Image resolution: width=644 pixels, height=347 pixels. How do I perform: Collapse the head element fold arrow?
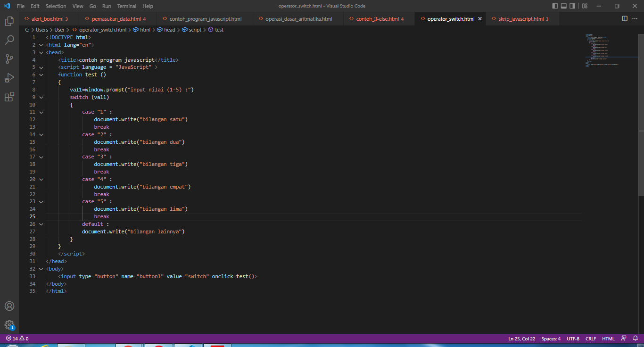tap(41, 52)
